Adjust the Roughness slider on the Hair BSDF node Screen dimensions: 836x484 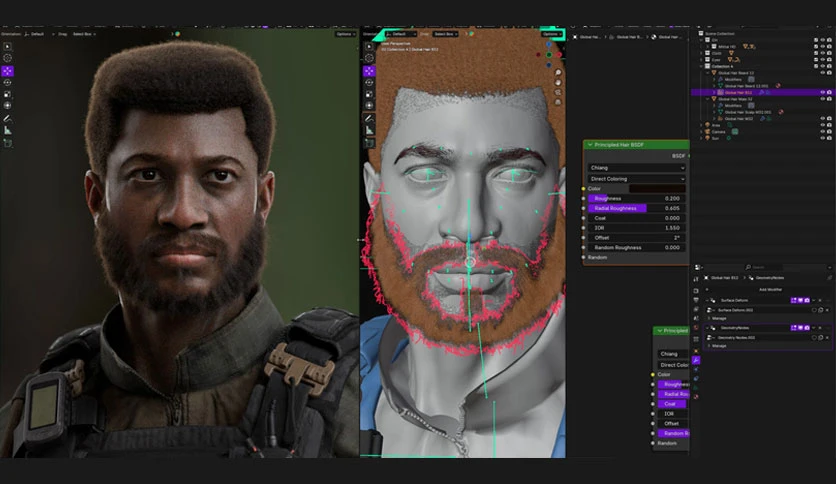(x=637, y=198)
